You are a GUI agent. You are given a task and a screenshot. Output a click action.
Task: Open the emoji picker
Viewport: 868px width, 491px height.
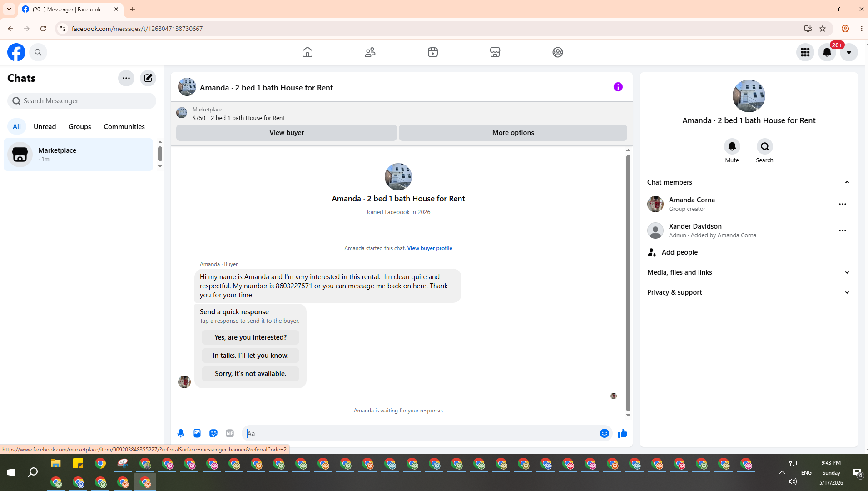point(605,434)
